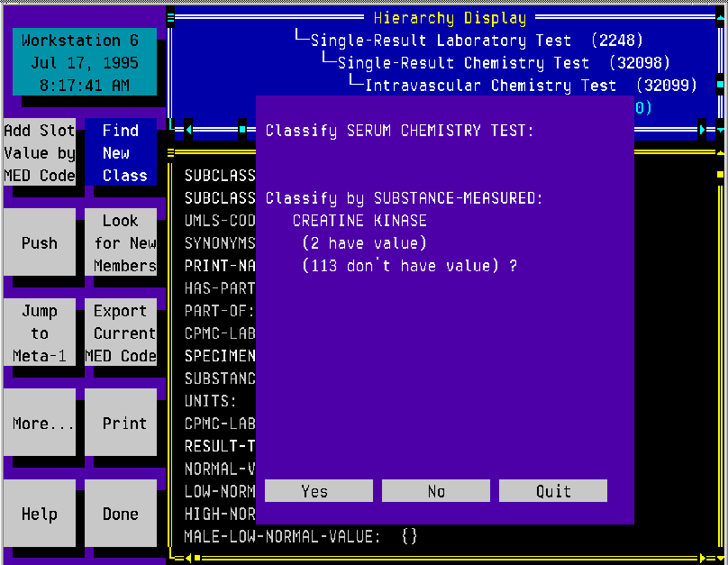
Task: Click slot panel horizontal scroll right arrow
Action: pyautogui.click(x=702, y=558)
